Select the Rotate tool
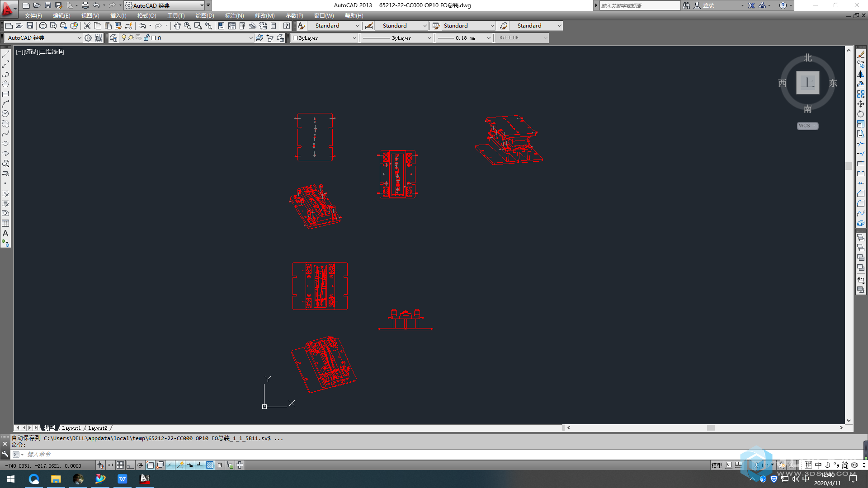Viewport: 868px width, 488px height. pyautogui.click(x=861, y=114)
